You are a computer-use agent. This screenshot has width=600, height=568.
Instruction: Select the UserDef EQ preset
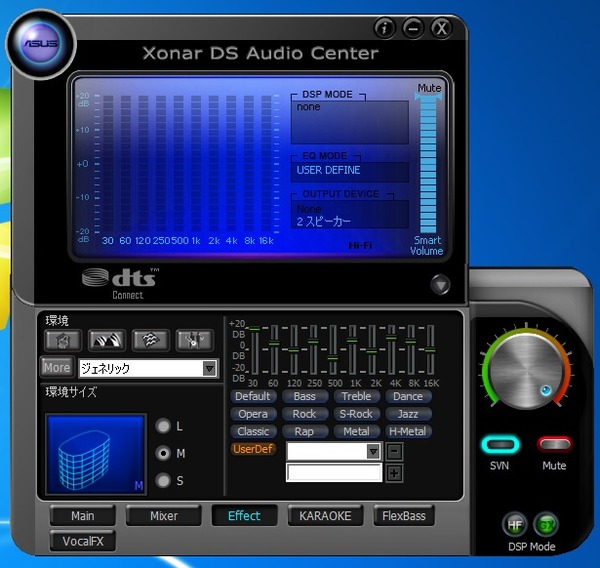(x=253, y=449)
